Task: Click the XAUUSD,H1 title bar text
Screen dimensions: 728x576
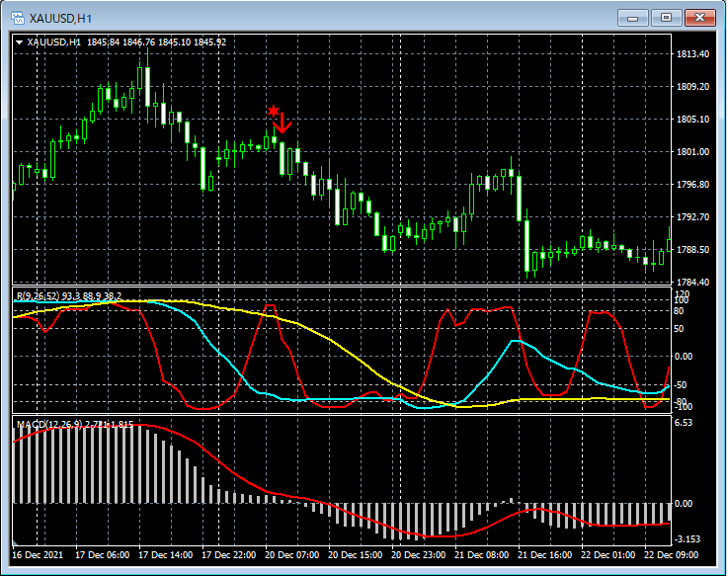Action: pos(60,19)
